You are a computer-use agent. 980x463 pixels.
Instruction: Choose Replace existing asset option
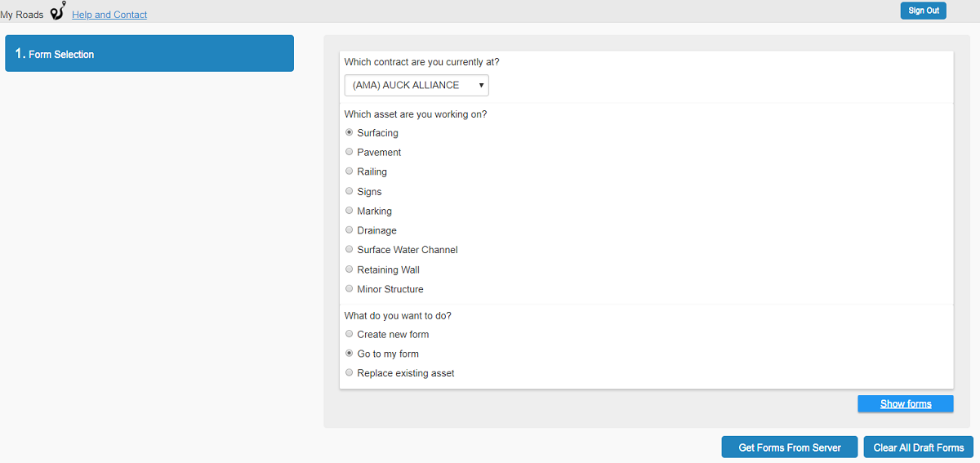point(350,373)
